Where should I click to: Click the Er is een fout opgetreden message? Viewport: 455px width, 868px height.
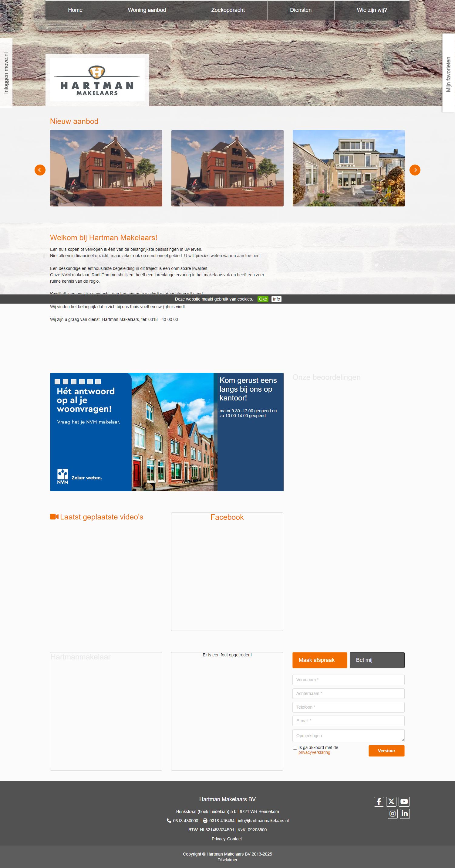click(227, 655)
